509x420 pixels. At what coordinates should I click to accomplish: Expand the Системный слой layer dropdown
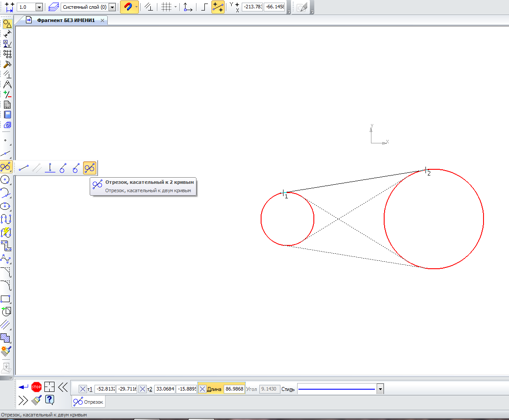(x=113, y=7)
